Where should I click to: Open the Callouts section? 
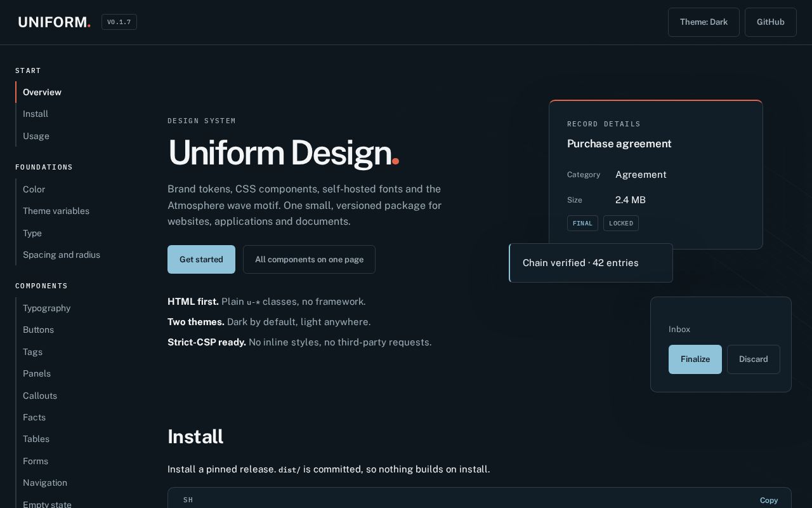point(40,396)
